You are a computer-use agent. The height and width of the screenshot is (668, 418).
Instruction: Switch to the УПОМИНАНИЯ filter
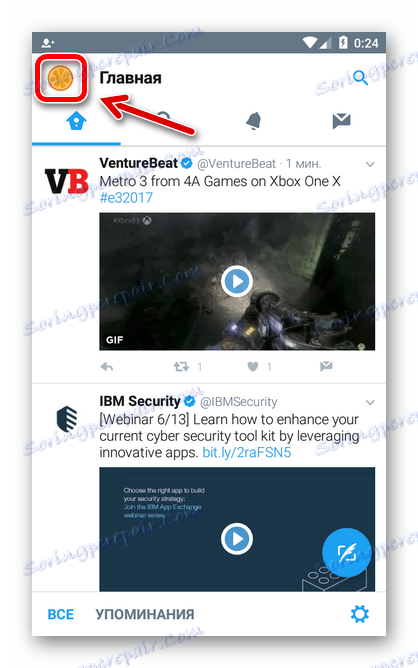(x=145, y=614)
